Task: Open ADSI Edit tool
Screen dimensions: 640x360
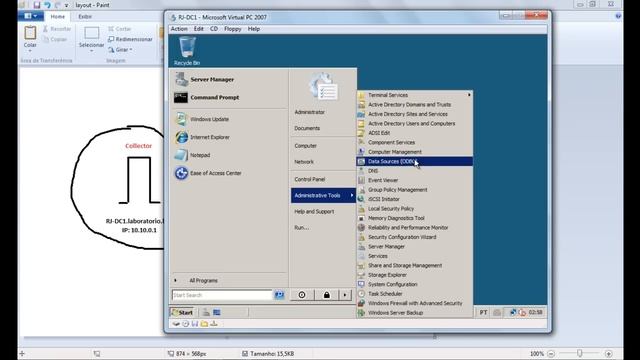Action: click(415, 133)
